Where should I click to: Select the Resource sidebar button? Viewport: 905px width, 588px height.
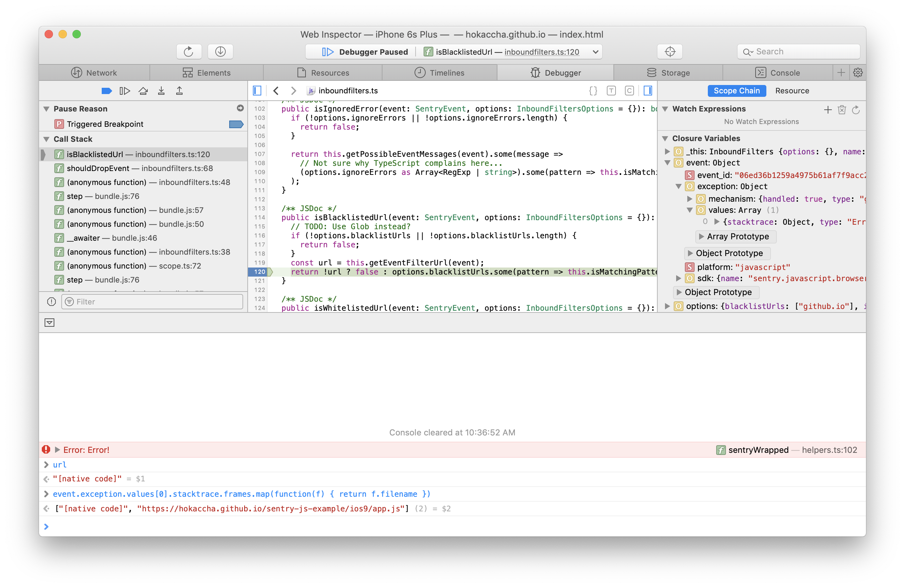point(792,91)
